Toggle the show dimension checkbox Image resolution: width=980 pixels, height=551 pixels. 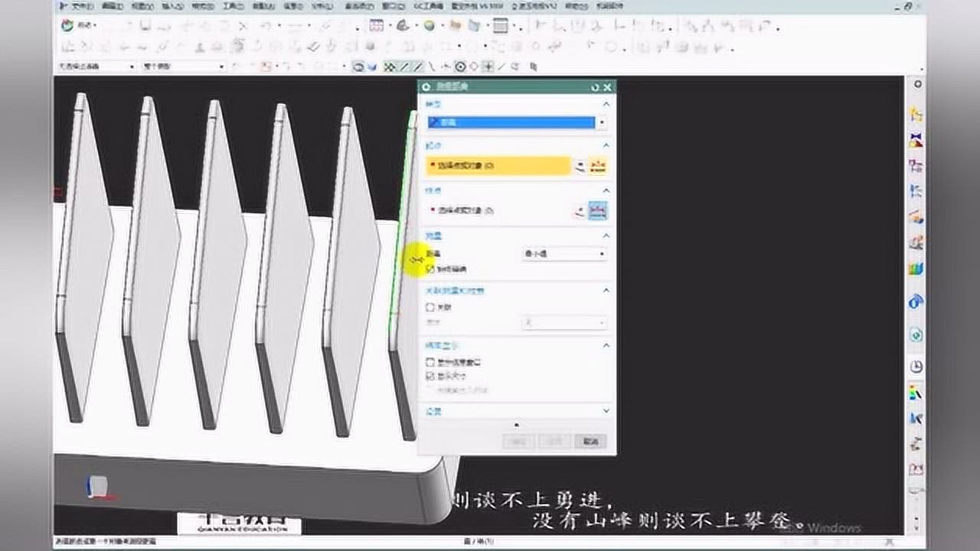(x=430, y=376)
